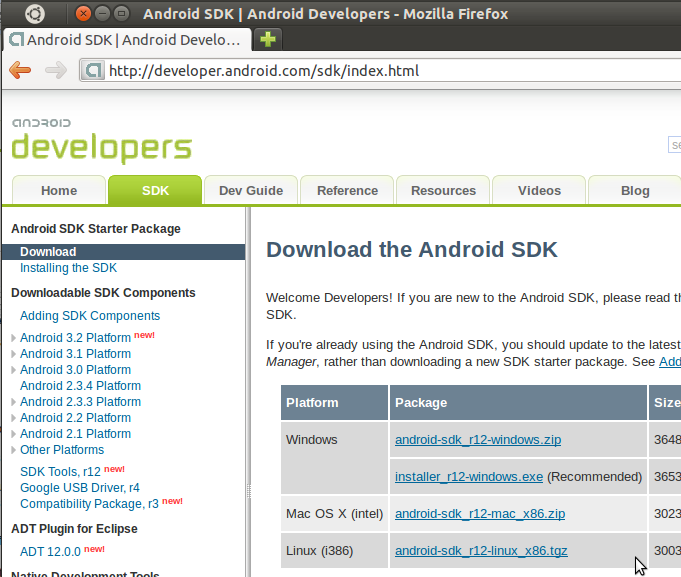Image resolution: width=681 pixels, height=577 pixels.
Task: Expand the Android 2.2 Platform arrow
Action: click(x=13, y=418)
